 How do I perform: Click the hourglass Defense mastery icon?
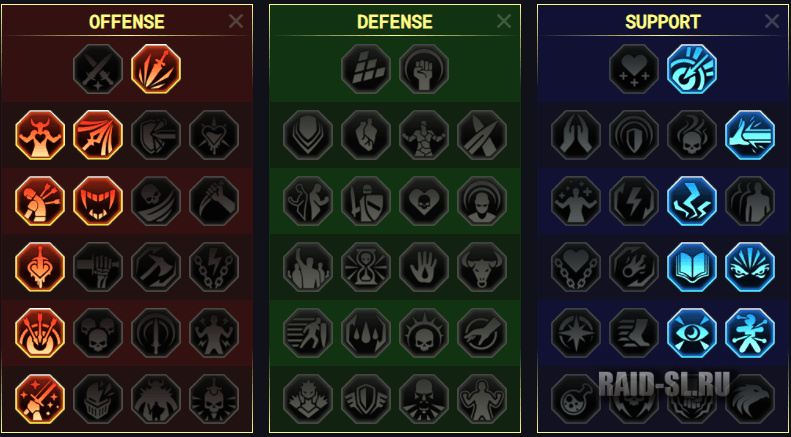tap(366, 267)
